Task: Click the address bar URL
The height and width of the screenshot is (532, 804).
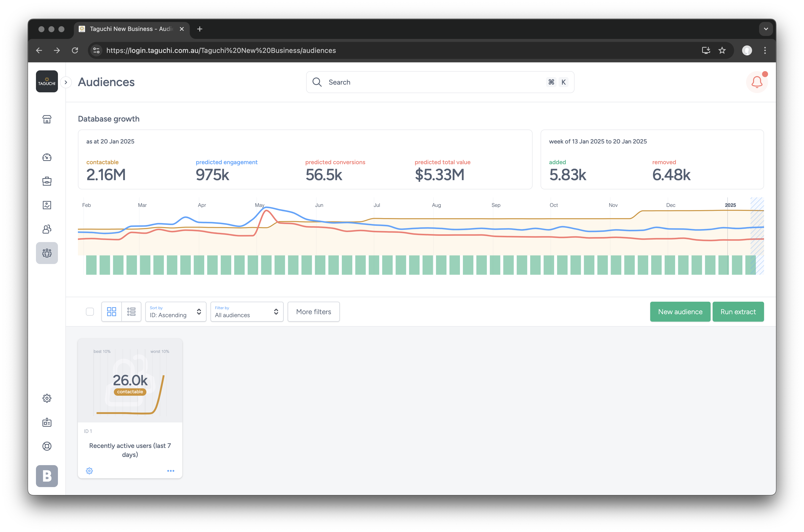Action: point(221,50)
